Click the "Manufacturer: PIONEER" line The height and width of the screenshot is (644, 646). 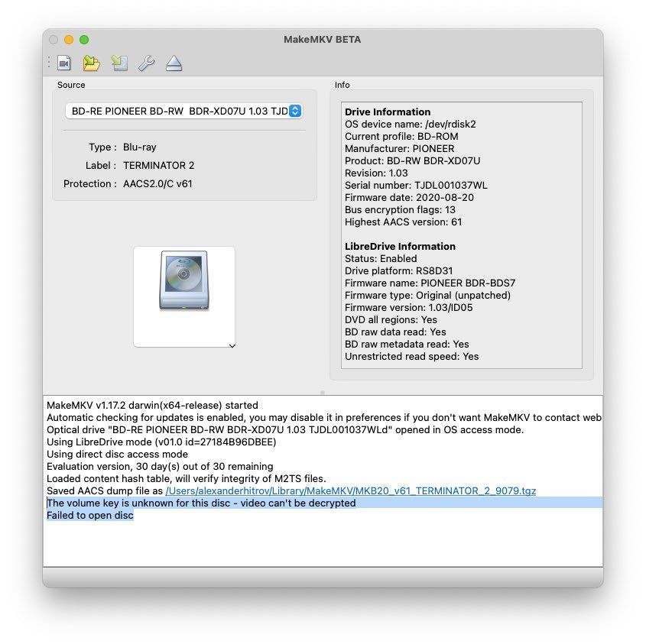(x=400, y=149)
